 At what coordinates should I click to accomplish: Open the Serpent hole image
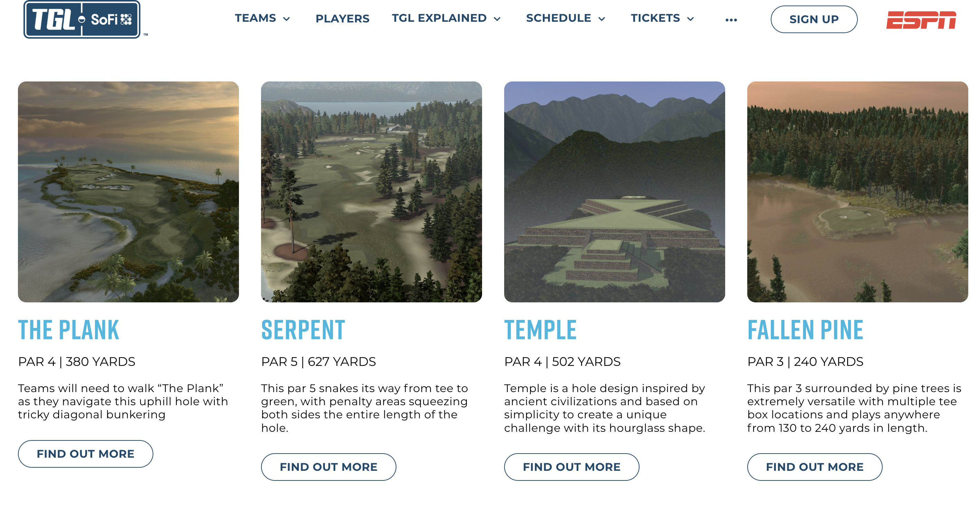coord(371,192)
